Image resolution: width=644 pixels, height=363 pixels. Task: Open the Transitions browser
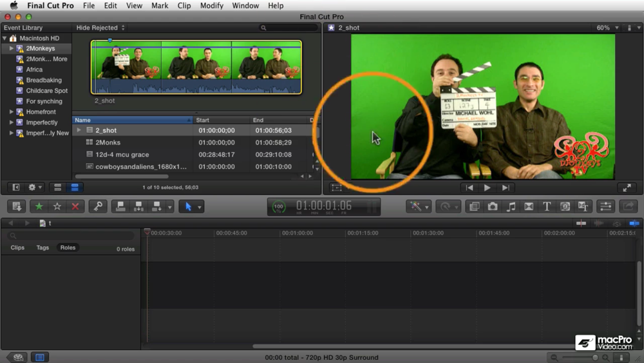(529, 207)
